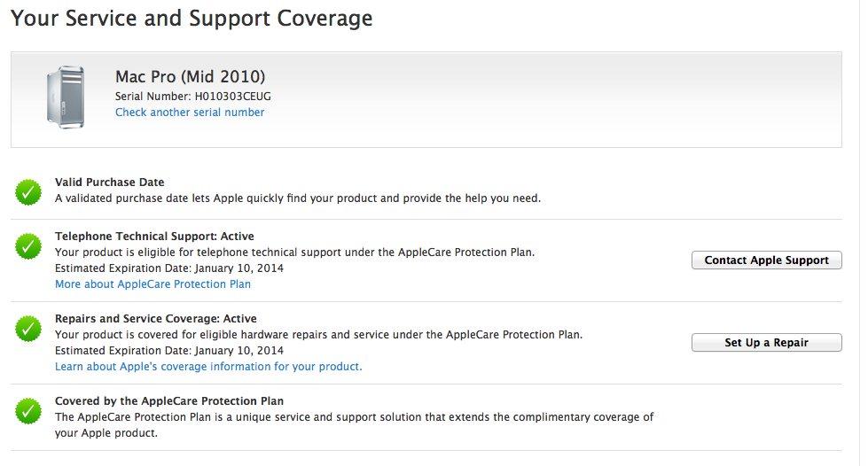Click the Repairs and Service Coverage: Active heading
Image resolution: width=868 pixels, height=466 pixels.
[x=155, y=319]
